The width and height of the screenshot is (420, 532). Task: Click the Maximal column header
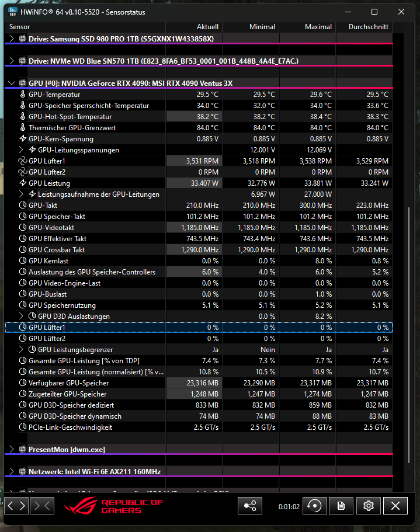(x=307, y=27)
